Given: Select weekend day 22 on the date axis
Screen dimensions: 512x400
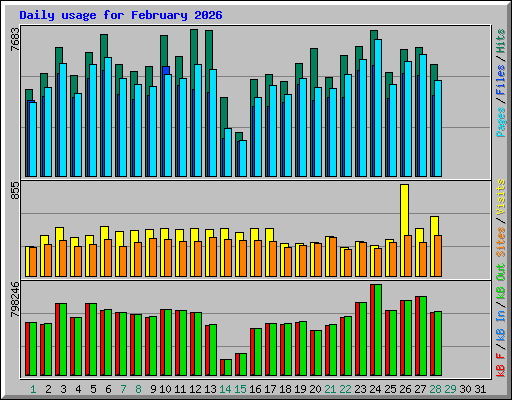Looking at the screenshot, I should point(345,389).
